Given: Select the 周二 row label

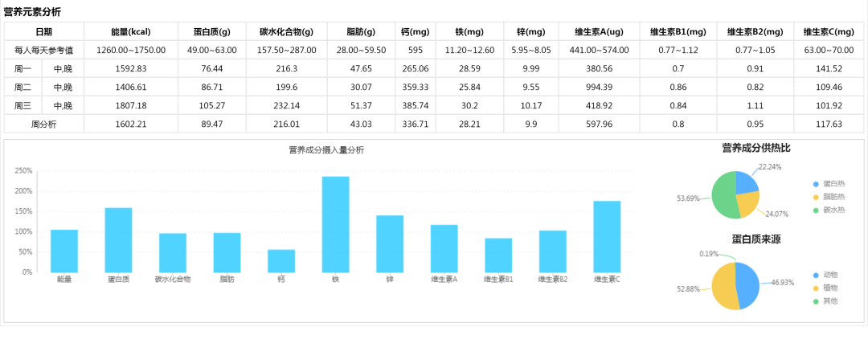Looking at the screenshot, I should (23, 87).
